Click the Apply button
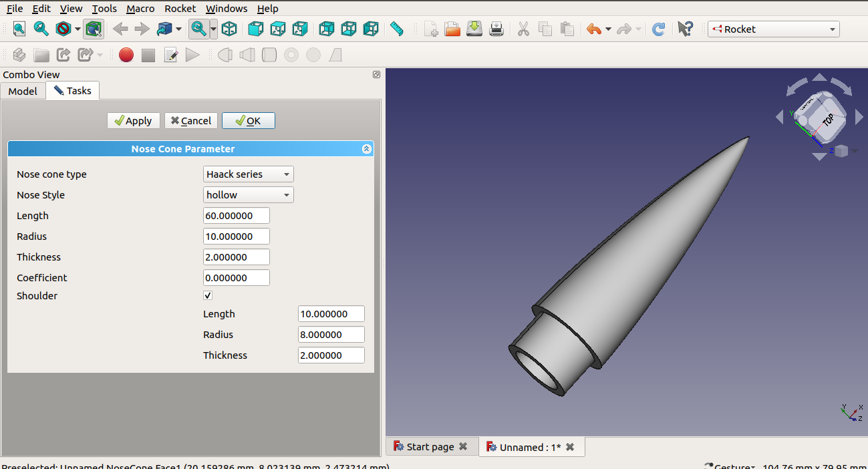The image size is (868, 469). 133,120
